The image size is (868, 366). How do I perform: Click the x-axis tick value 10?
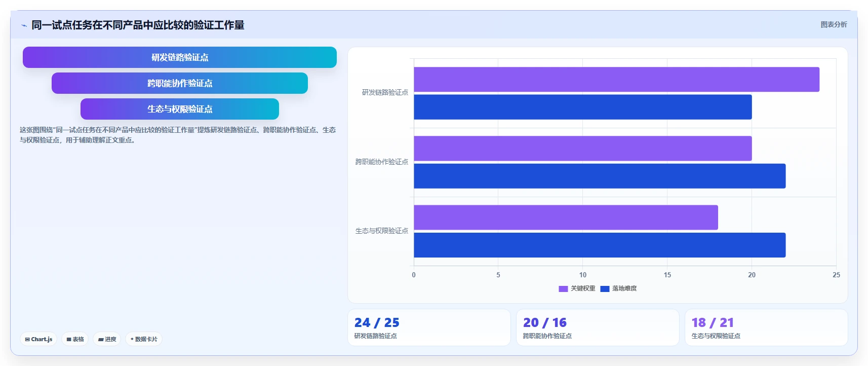click(583, 275)
